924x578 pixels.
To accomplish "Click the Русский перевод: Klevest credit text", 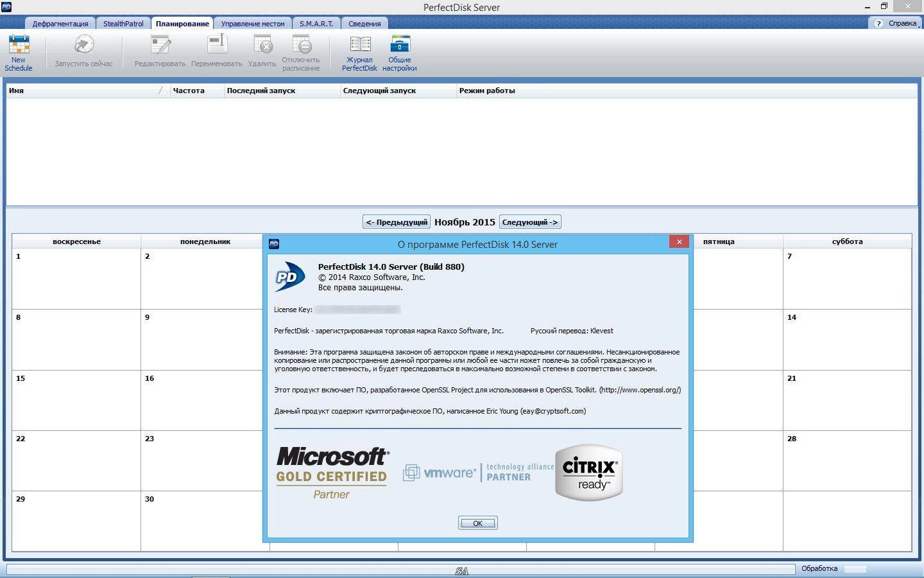I will (x=572, y=331).
